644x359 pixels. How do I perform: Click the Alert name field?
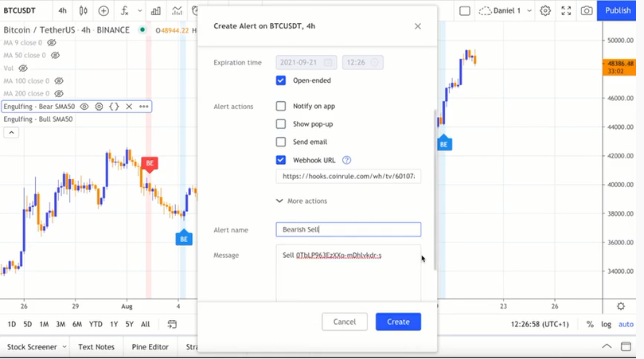pos(349,229)
